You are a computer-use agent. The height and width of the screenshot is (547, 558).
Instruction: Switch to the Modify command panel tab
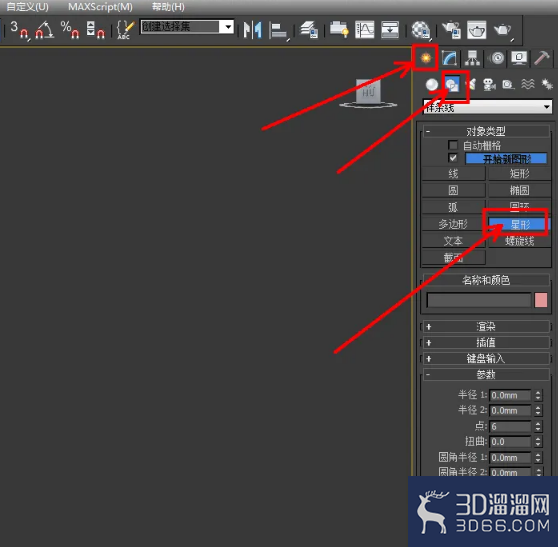point(449,58)
